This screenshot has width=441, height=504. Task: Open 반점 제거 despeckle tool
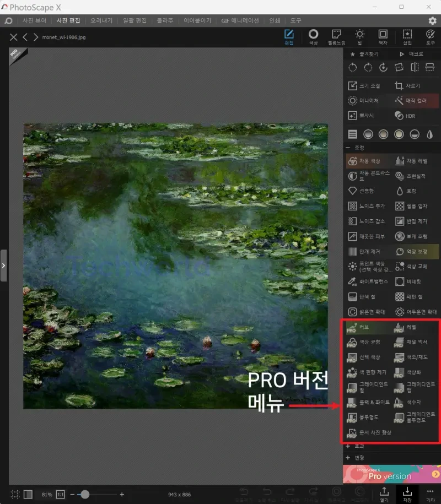(411, 221)
